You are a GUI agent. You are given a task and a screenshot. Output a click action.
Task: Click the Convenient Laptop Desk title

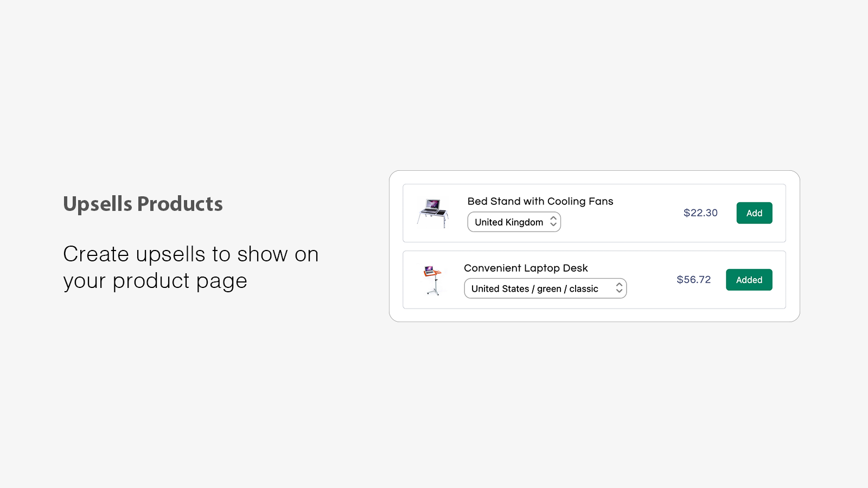pyautogui.click(x=526, y=268)
